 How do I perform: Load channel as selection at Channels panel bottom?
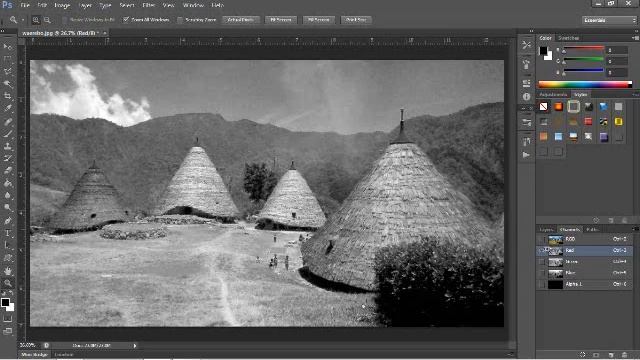[582, 355]
